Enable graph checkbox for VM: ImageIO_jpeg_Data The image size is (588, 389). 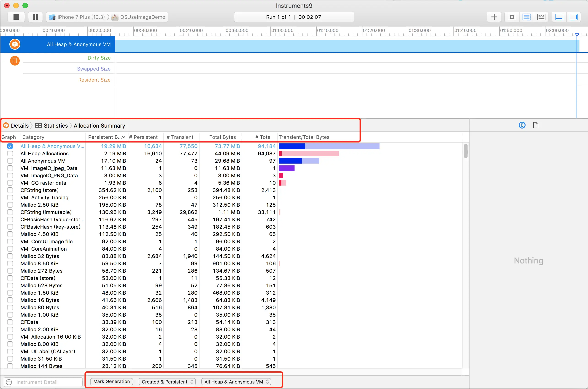coord(10,168)
